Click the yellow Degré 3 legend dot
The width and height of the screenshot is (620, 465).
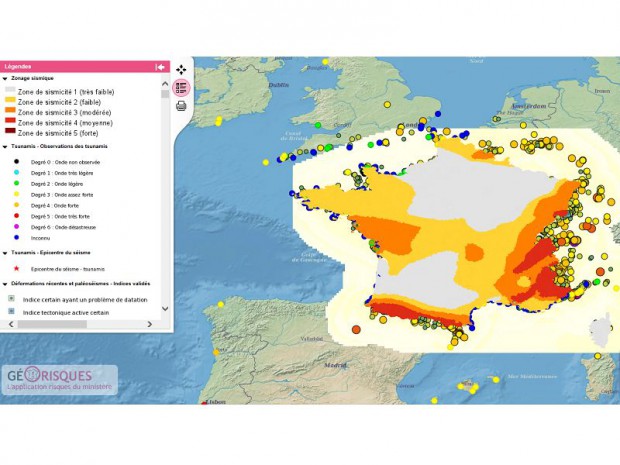click(x=16, y=194)
